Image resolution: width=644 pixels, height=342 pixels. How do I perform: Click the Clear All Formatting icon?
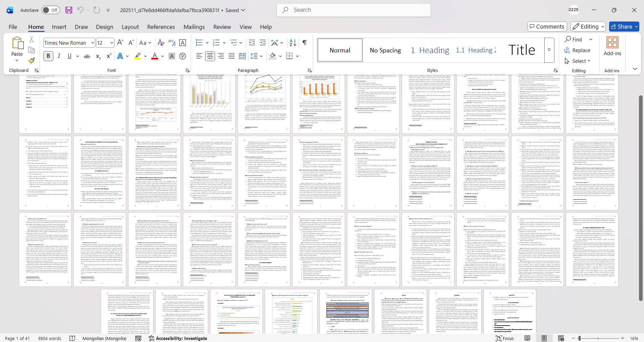(x=161, y=43)
